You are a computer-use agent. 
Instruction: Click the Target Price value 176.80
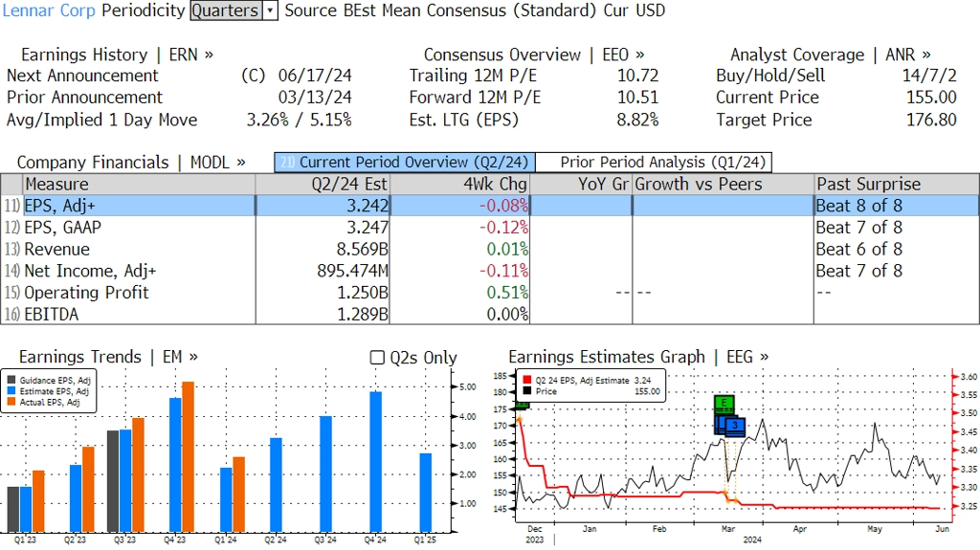pyautogui.click(x=931, y=120)
